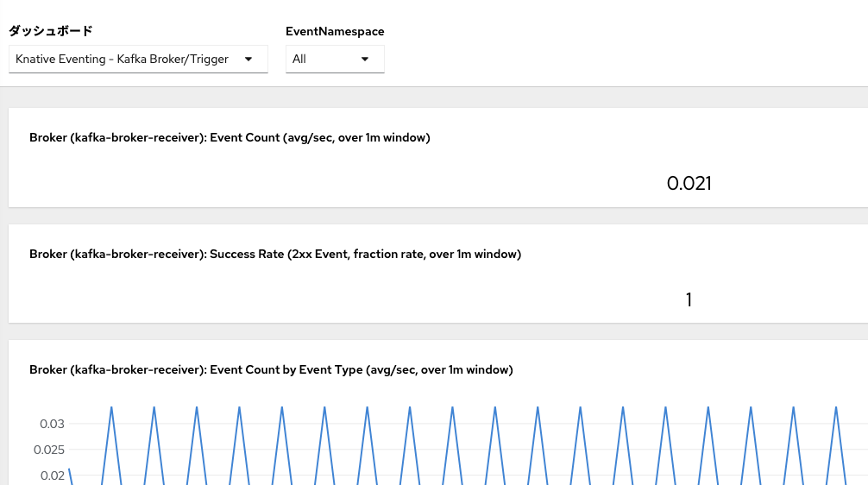Click the last rightmost peak in the chart
This screenshot has width=868, height=485.
(835, 407)
